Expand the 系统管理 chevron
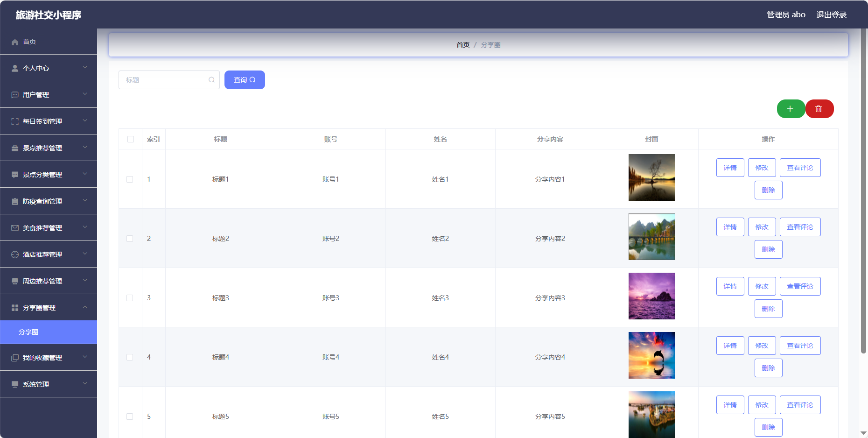The image size is (868, 438). (85, 383)
